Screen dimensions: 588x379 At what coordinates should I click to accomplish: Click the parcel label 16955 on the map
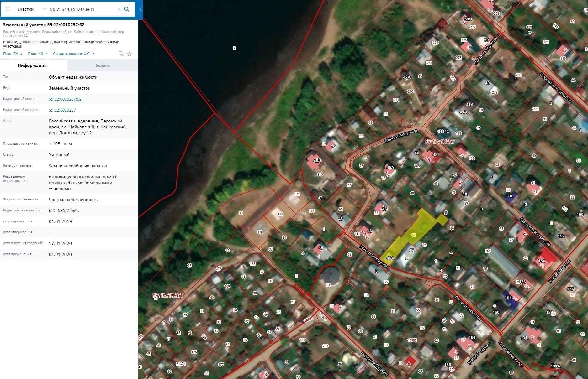(x=412, y=340)
